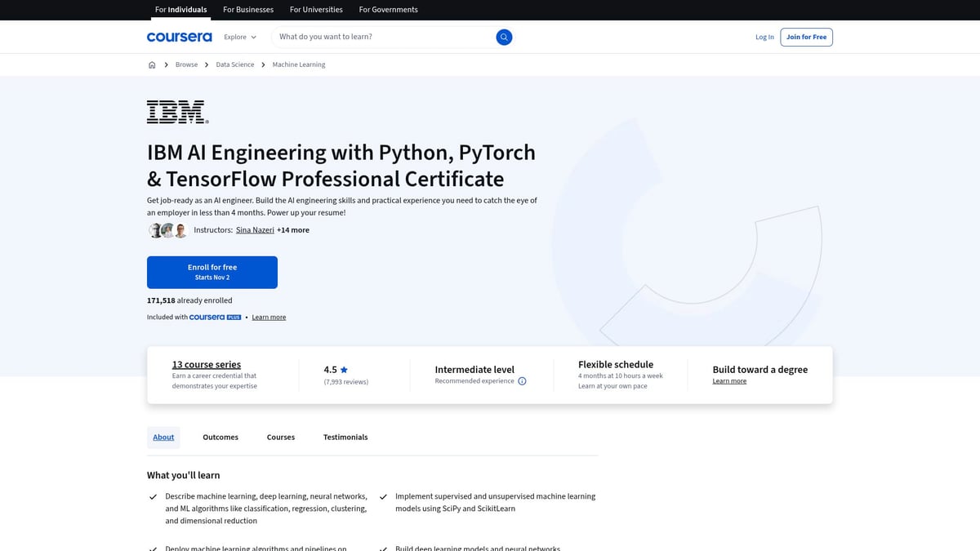
Task: Click the checkmark beside 'Describe machine learning'
Action: point(153,496)
